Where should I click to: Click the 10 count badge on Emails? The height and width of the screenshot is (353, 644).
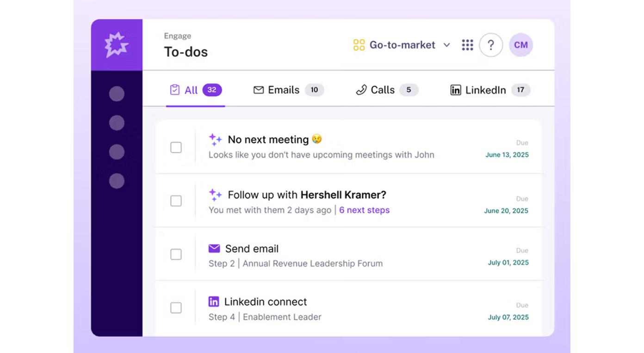point(315,90)
